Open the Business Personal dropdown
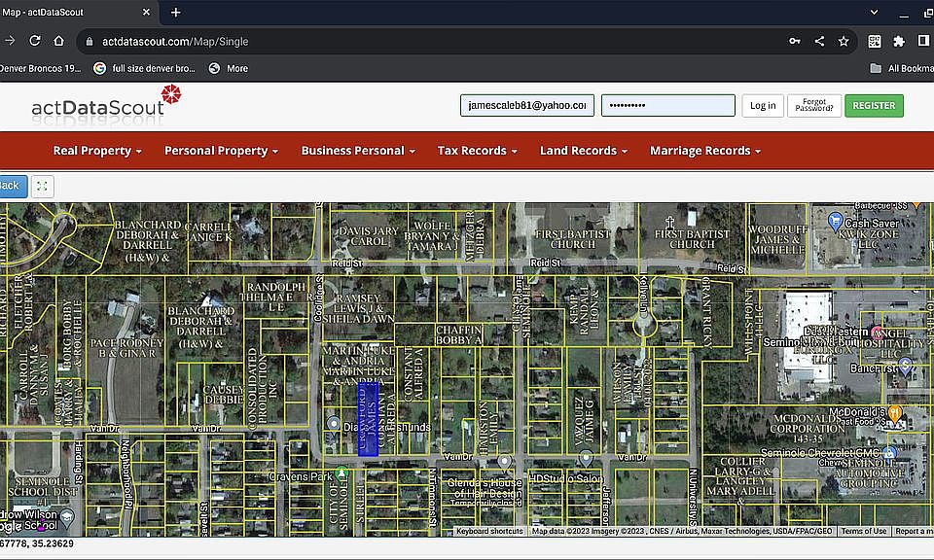Screen dimensions: 934x560 pyautogui.click(x=358, y=151)
